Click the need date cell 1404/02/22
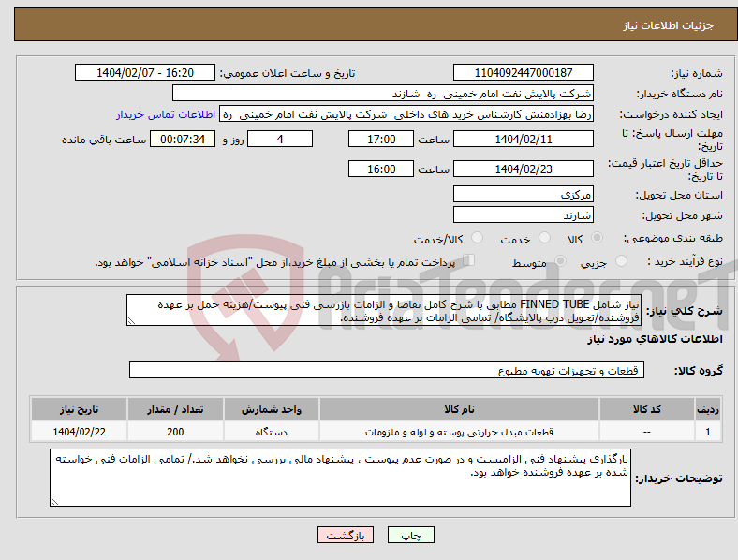 pos(79,432)
